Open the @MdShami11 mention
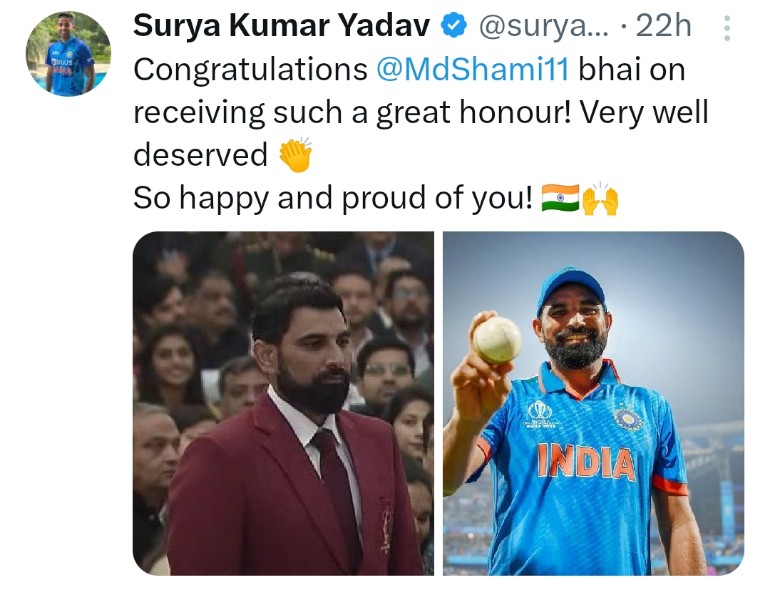 [473, 69]
